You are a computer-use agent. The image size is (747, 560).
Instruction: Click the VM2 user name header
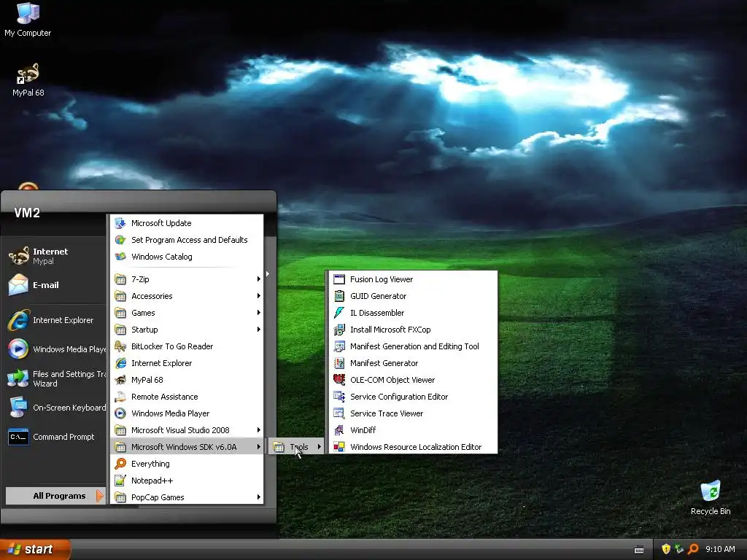tap(27, 213)
